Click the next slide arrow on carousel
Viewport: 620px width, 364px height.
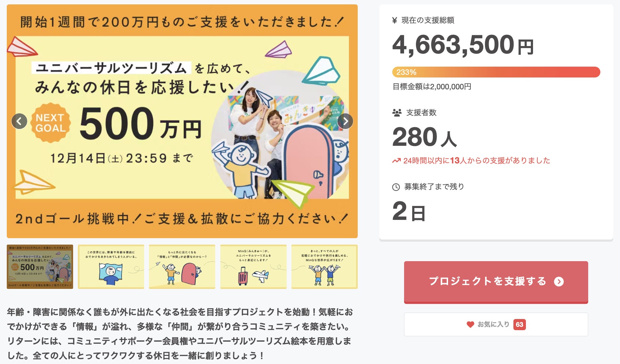345,121
